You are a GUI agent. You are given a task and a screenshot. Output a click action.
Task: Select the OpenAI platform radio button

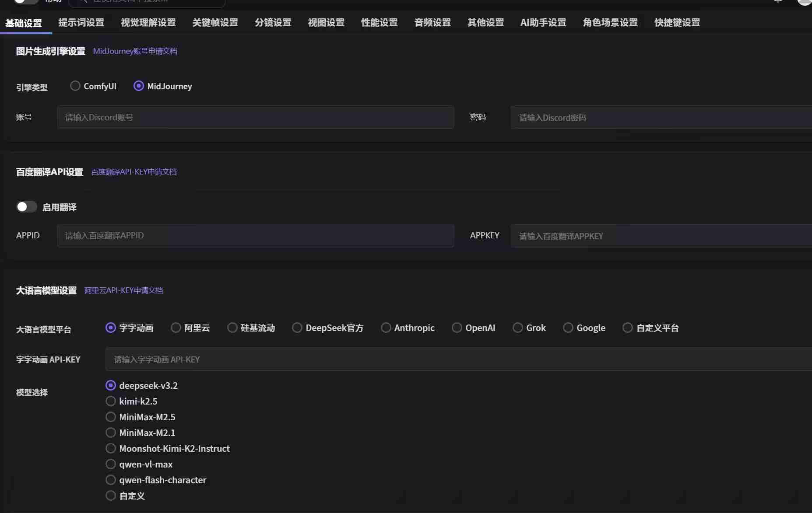[x=457, y=328]
